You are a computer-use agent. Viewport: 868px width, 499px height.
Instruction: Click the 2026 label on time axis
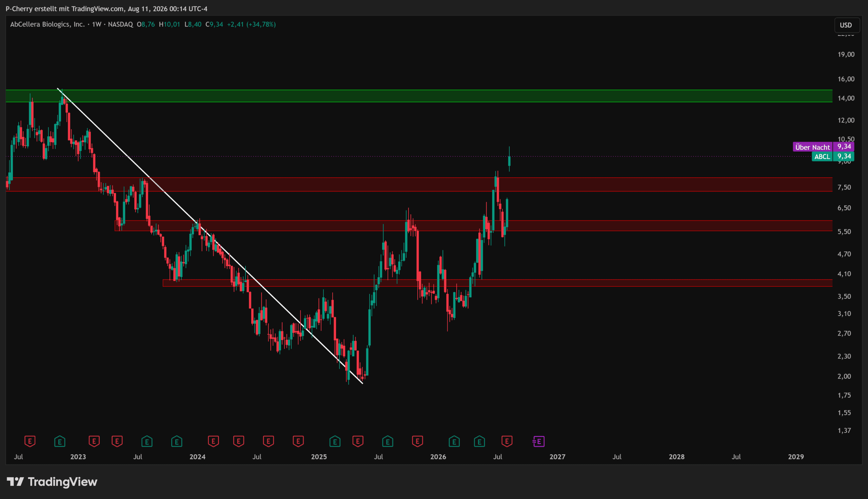click(x=438, y=457)
